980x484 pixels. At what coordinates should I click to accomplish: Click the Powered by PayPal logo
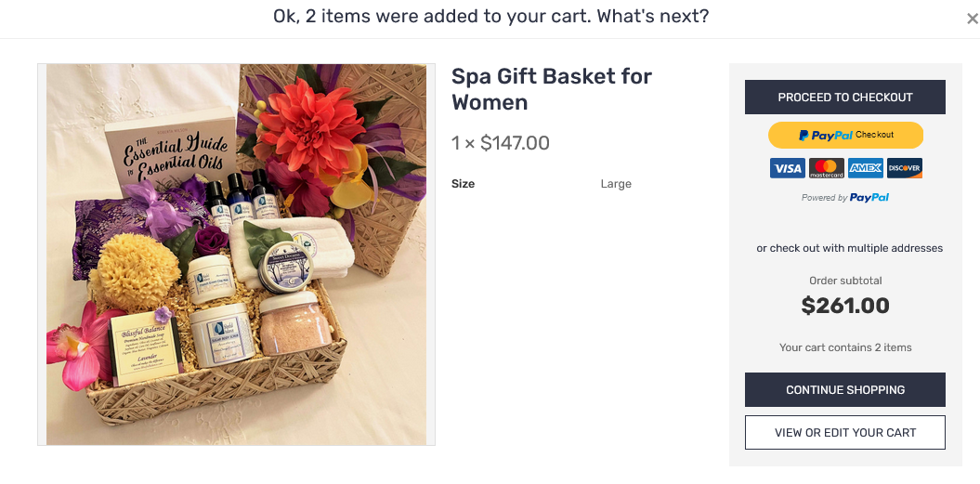tap(845, 197)
